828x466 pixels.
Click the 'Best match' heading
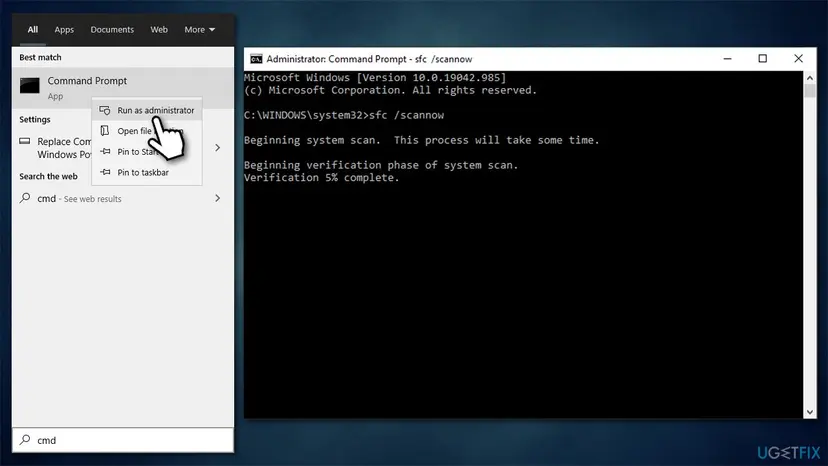click(40, 57)
